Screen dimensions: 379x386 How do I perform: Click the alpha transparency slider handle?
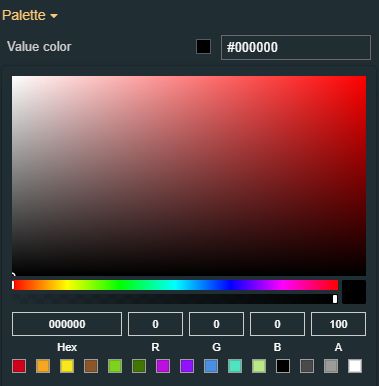(x=335, y=299)
